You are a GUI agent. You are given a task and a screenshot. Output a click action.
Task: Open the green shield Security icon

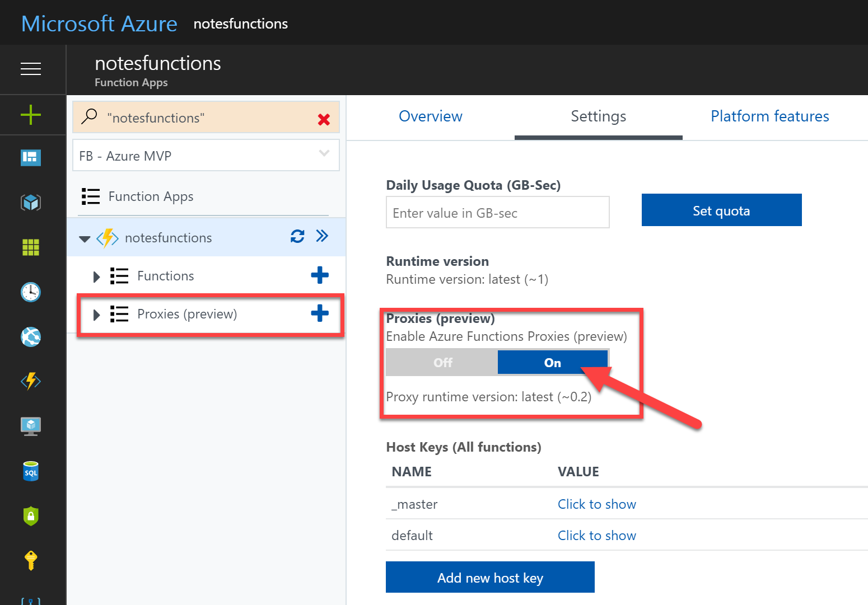[x=31, y=515]
